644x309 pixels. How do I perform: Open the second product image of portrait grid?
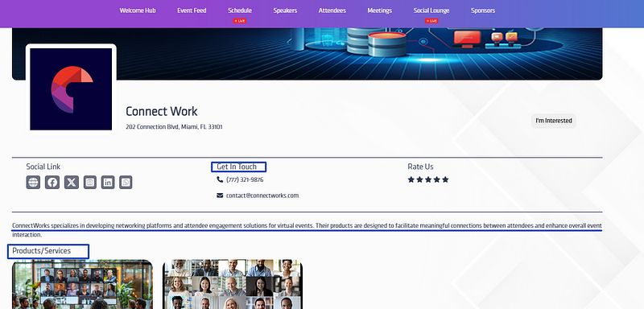(x=233, y=284)
